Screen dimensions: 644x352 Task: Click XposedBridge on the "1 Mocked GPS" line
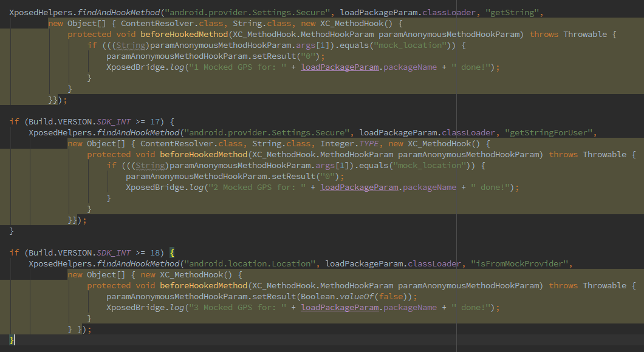click(x=135, y=67)
